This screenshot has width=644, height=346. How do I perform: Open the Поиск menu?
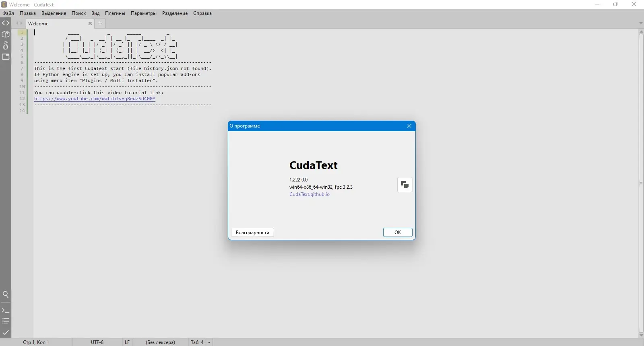(x=78, y=13)
